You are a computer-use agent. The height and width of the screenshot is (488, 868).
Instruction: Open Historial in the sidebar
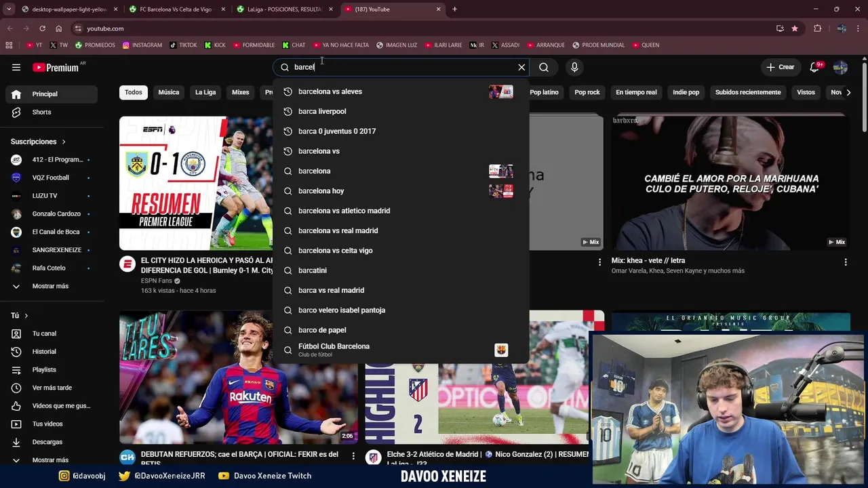(x=52, y=352)
